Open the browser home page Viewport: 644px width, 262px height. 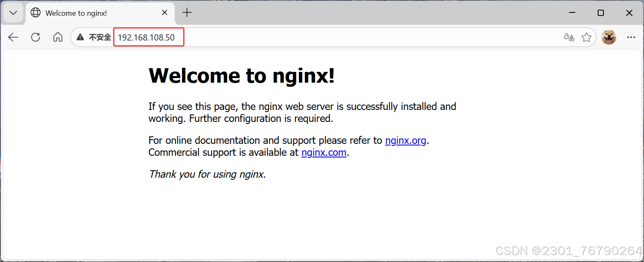click(58, 37)
